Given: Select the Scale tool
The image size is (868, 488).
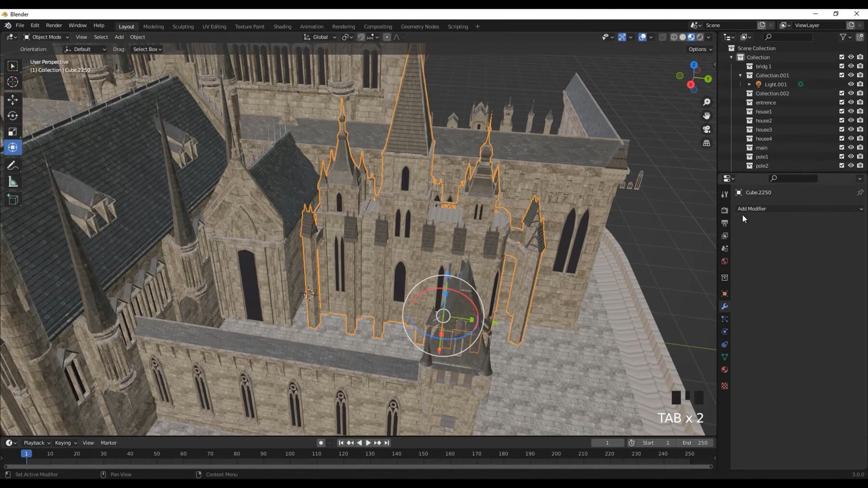Looking at the screenshot, I should pos(13,132).
